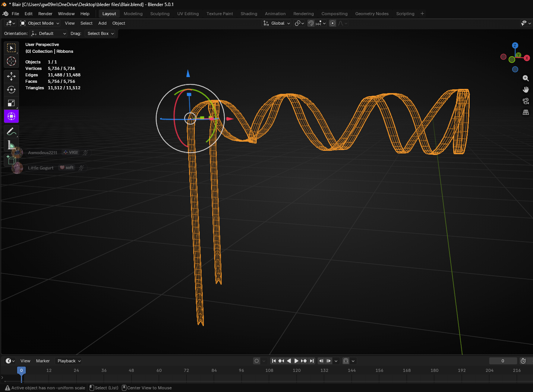This screenshot has width=533, height=392.
Task: Open the editor type dropdown in viewport header
Action: (10, 23)
